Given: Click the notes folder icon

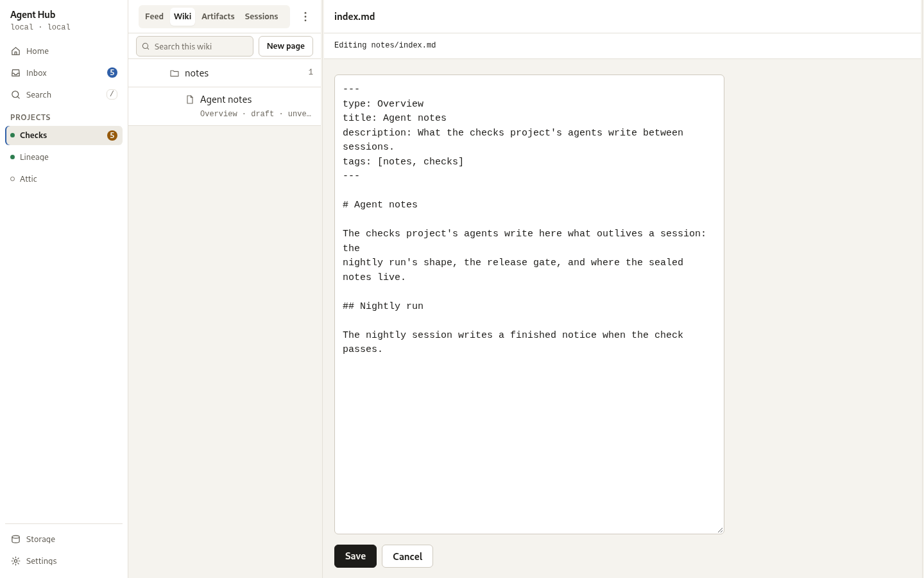Looking at the screenshot, I should [x=175, y=73].
